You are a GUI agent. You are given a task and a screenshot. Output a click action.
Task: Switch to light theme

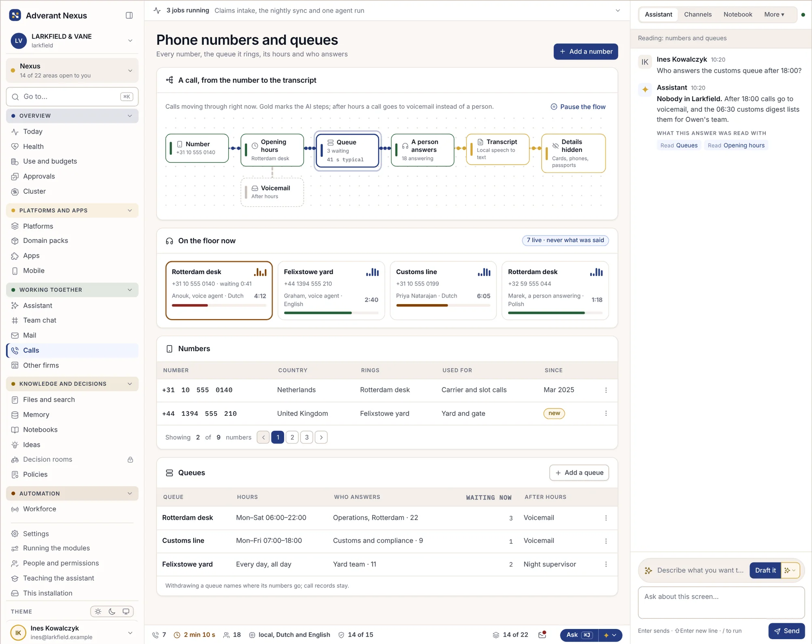click(x=98, y=612)
